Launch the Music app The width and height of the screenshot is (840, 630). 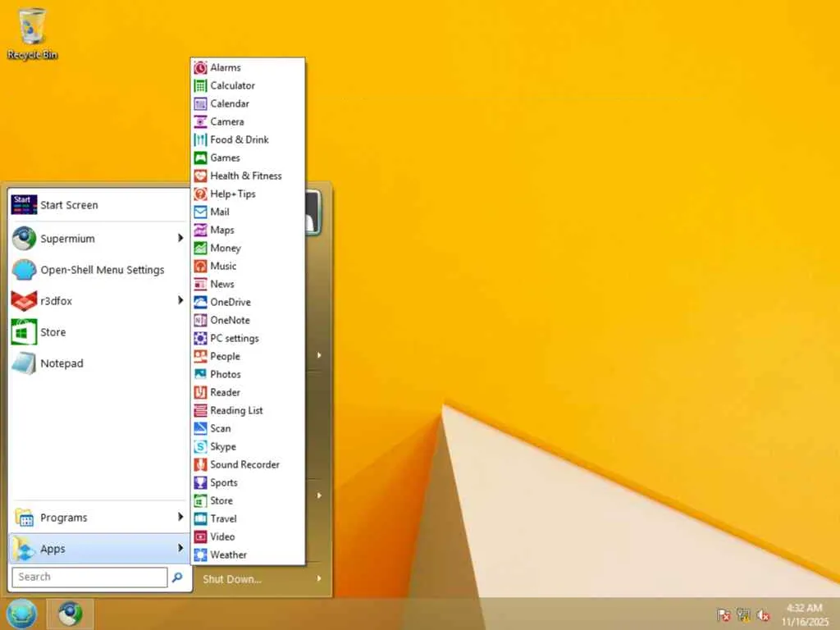tap(248, 267)
